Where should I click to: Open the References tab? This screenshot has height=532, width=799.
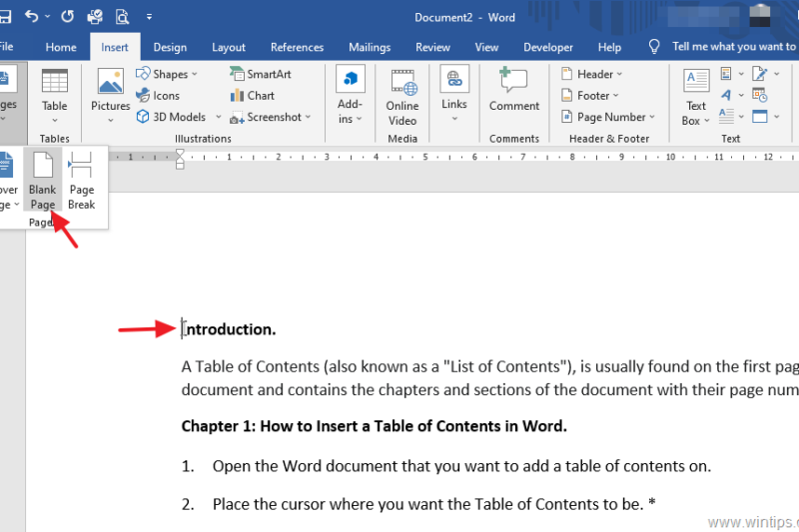(297, 47)
